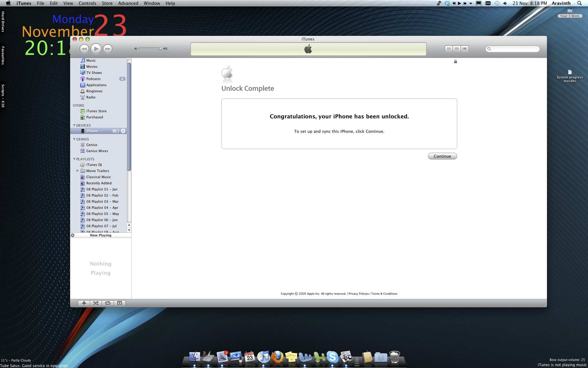
Task: Click Continue to set up the iPhone
Action: coord(442,156)
